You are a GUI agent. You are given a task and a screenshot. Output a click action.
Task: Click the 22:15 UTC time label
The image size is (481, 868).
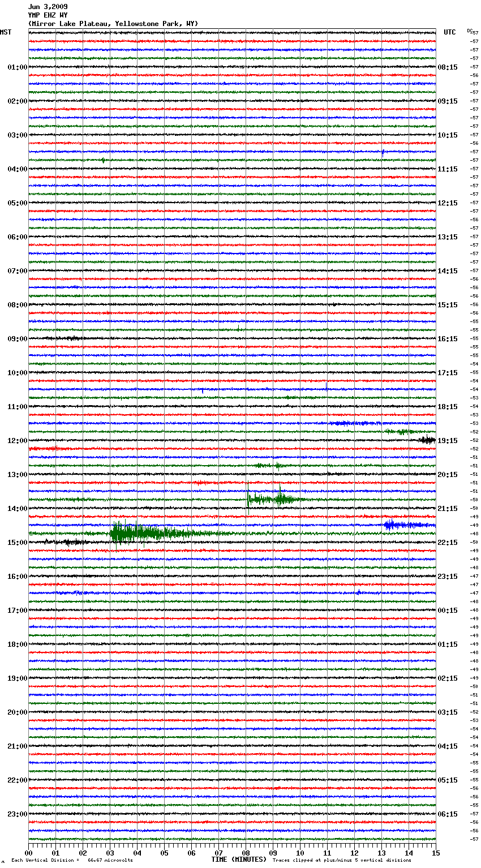pyautogui.click(x=448, y=543)
